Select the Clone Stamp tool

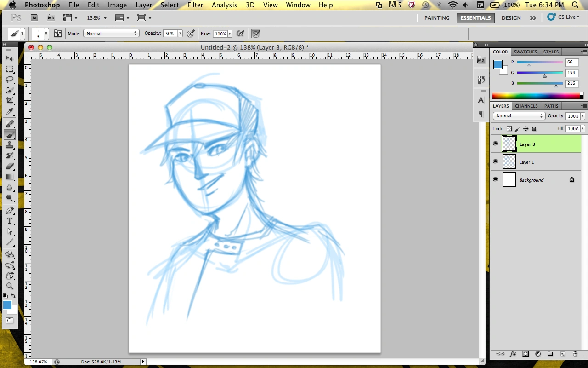click(x=10, y=145)
